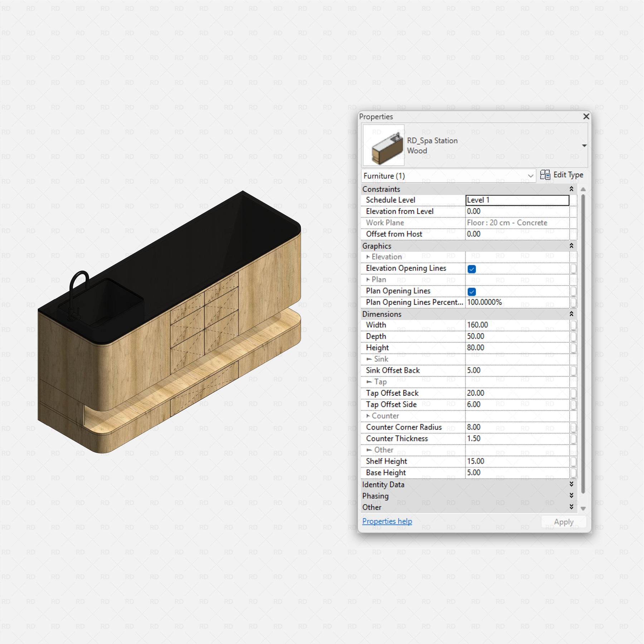This screenshot has height=644, width=644.
Task: Click the small button beside Width value
Action: pos(573,325)
